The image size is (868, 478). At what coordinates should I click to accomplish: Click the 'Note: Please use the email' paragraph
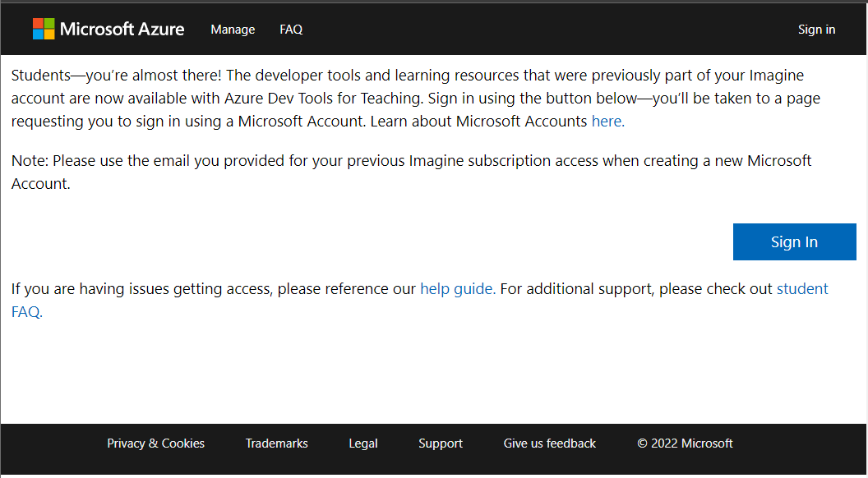[411, 172]
